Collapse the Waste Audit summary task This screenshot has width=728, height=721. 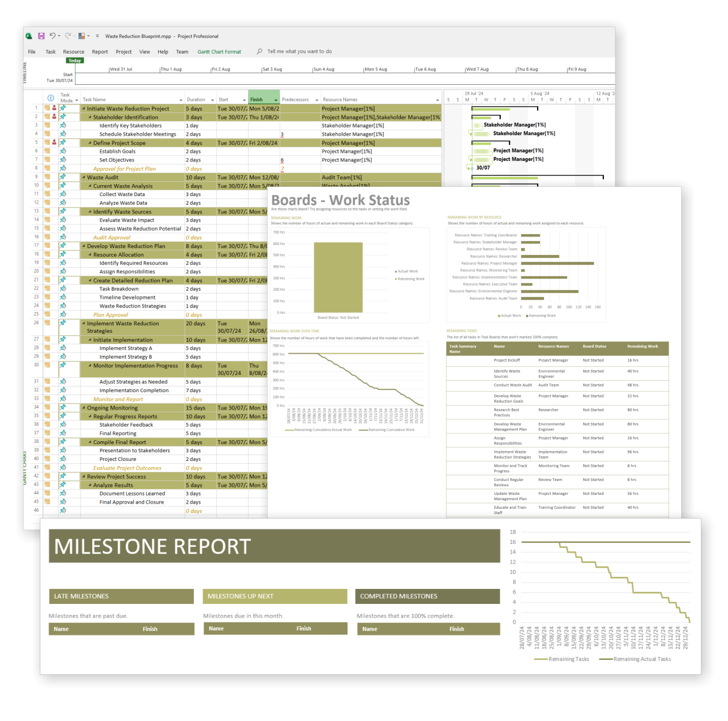tap(84, 178)
